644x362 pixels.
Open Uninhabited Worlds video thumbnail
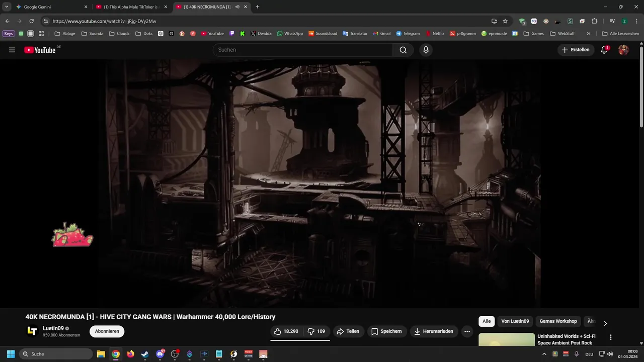[x=506, y=339]
